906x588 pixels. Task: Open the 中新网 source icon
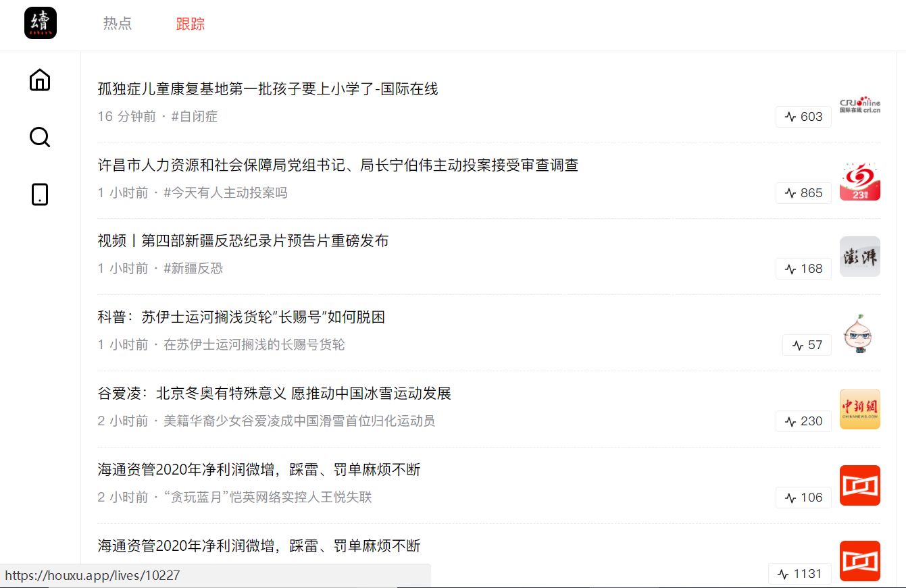coord(859,409)
